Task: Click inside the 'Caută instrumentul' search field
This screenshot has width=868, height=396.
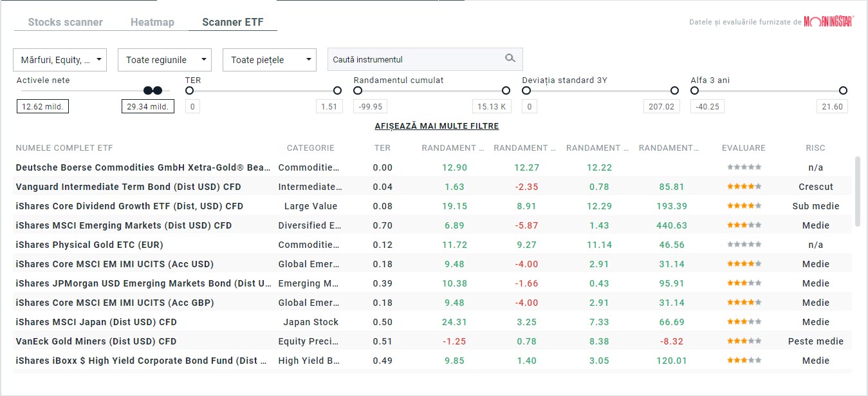Action: coord(412,59)
